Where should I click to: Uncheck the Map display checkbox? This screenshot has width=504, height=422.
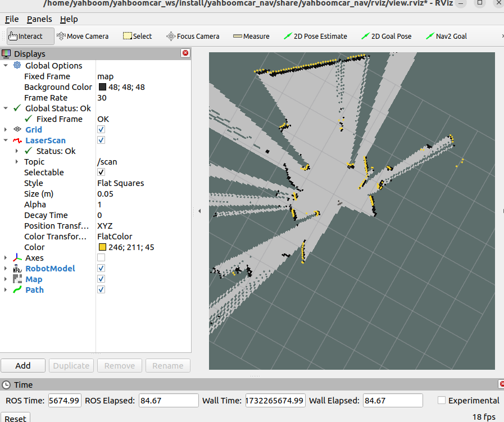click(x=101, y=279)
